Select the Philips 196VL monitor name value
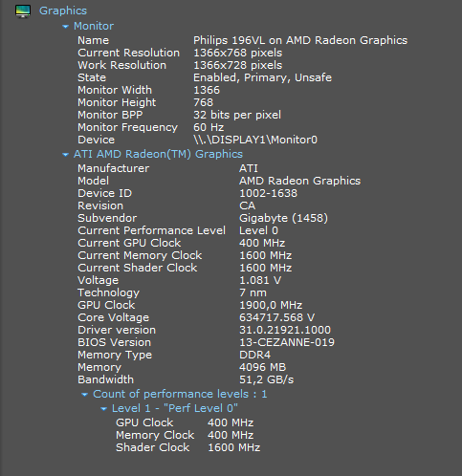This screenshot has height=476, width=462. pyautogui.click(x=300, y=40)
